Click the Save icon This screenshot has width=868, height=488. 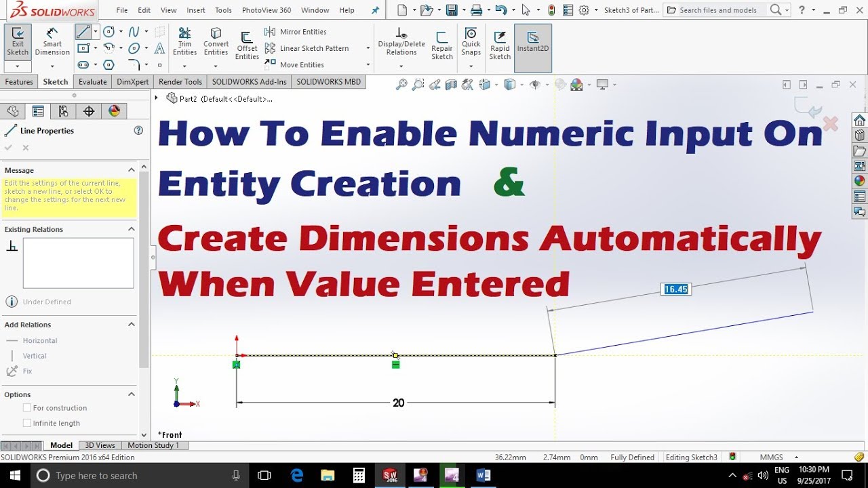pyautogui.click(x=451, y=10)
